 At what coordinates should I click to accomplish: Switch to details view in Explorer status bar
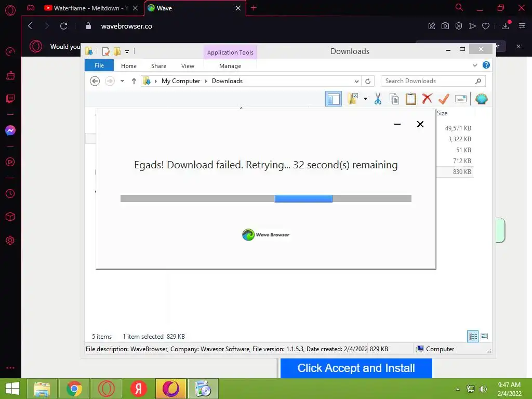pos(473,336)
